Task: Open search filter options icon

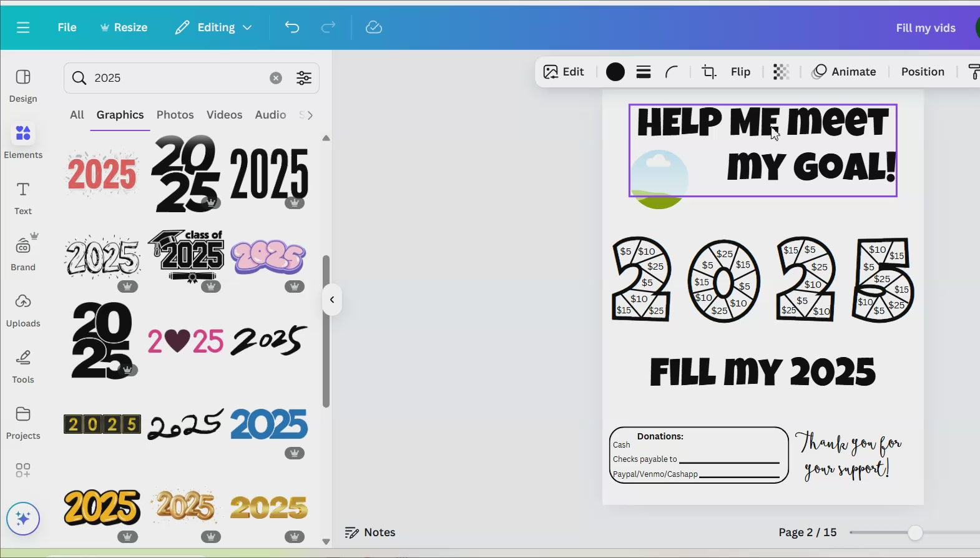Action: [304, 78]
